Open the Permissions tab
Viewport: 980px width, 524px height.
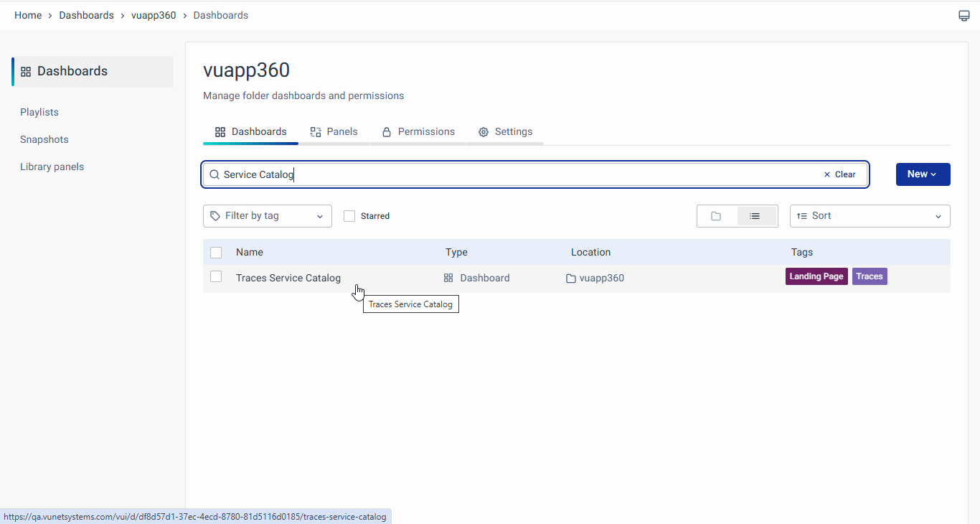tap(418, 132)
